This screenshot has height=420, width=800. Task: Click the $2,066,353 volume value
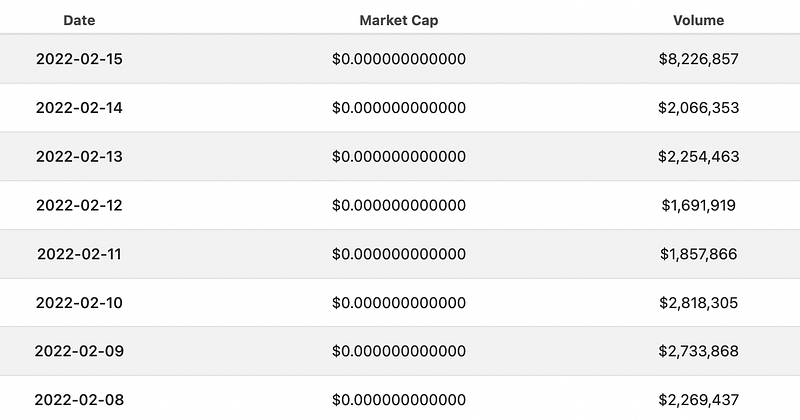tap(698, 108)
